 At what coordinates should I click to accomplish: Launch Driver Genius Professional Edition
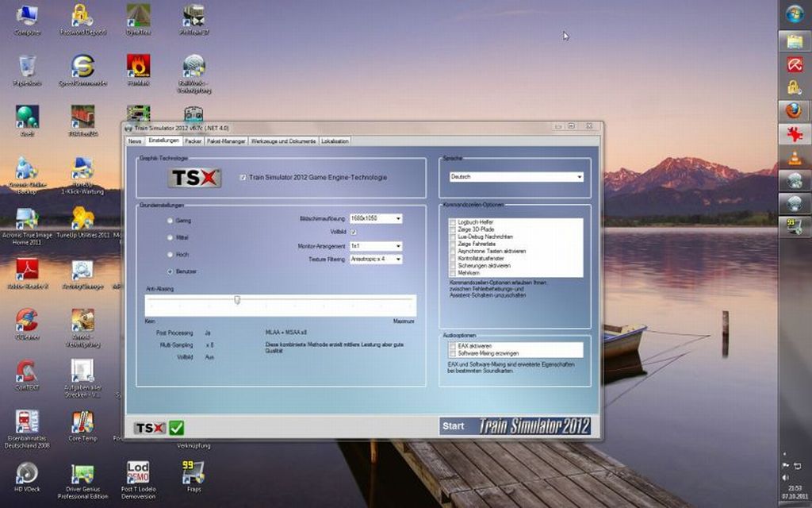point(82,481)
